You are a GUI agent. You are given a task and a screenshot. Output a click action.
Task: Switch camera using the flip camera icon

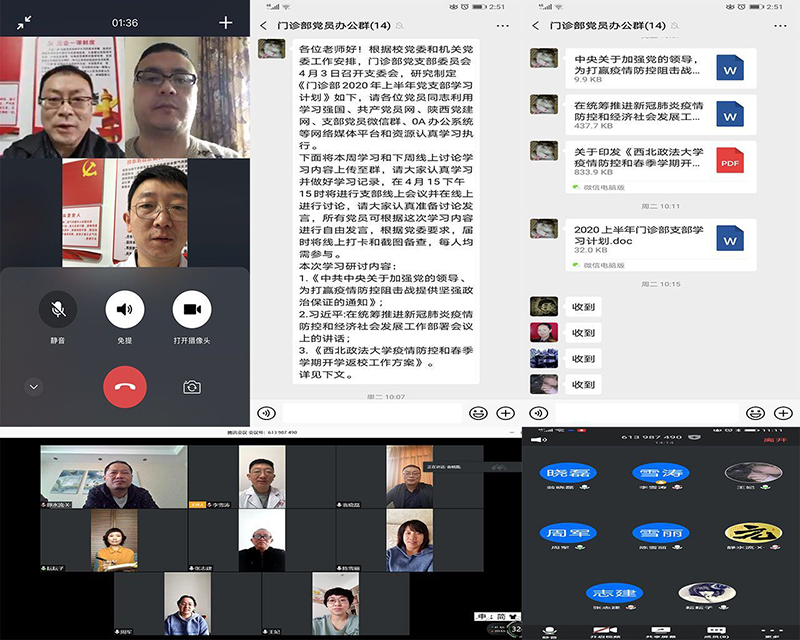(x=192, y=387)
